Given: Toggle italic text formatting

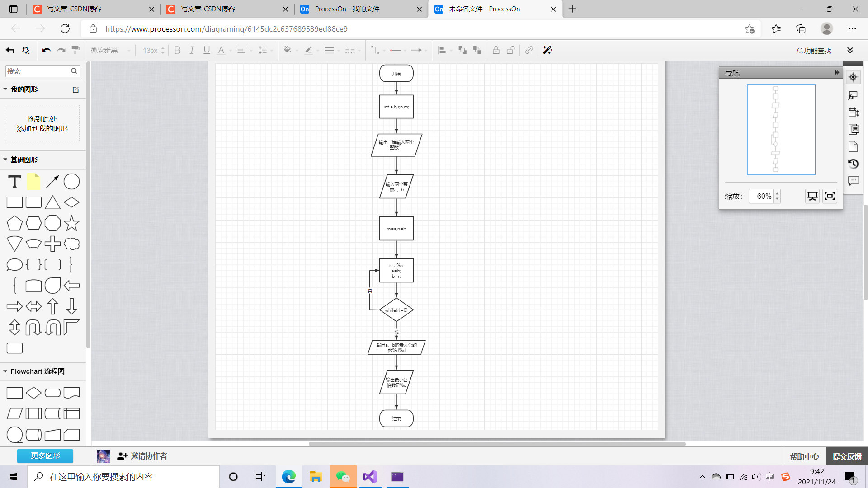Looking at the screenshot, I should (192, 50).
